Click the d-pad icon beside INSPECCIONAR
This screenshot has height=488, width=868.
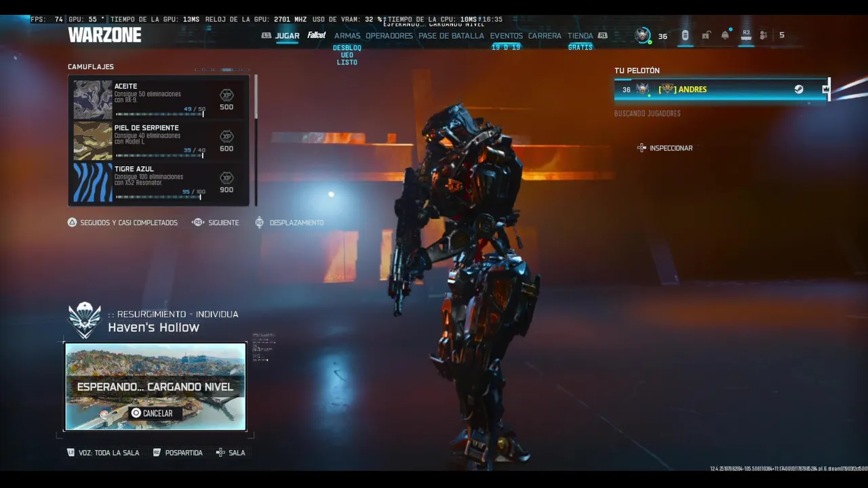click(x=642, y=148)
